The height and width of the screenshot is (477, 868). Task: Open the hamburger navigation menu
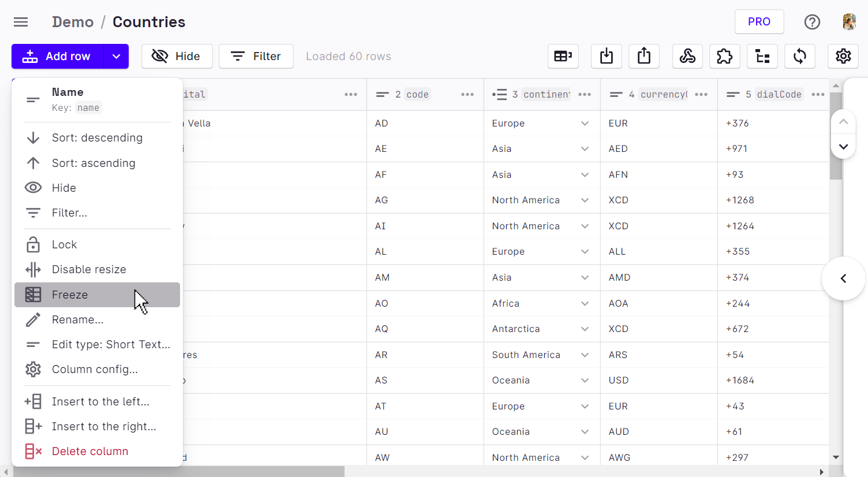tap(21, 22)
